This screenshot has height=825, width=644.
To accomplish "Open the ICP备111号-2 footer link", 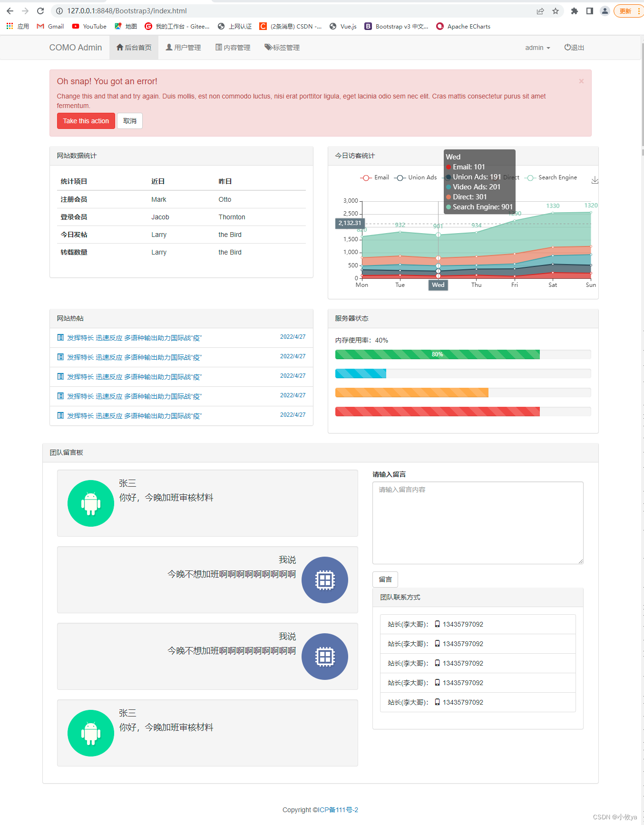I will tap(338, 810).
